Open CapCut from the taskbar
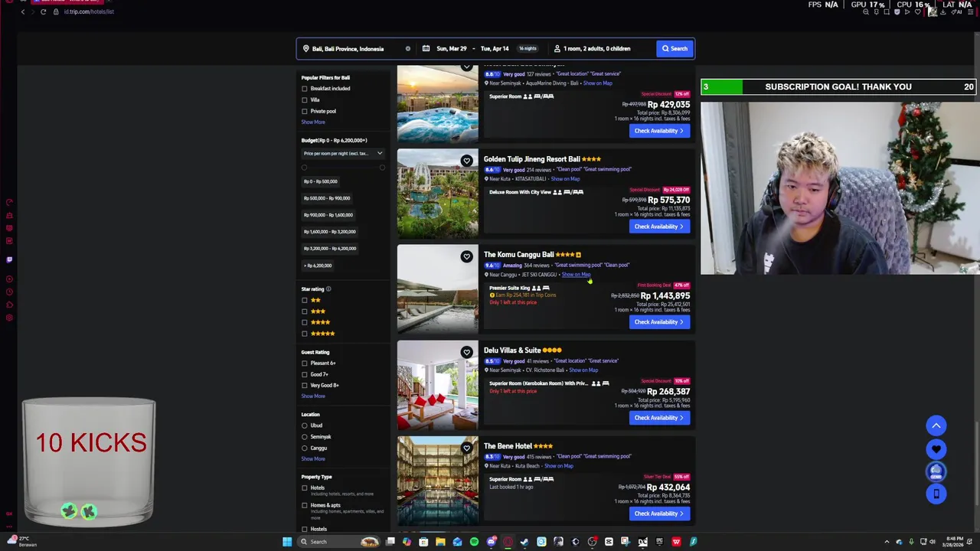This screenshot has height=551, width=980. coord(608,542)
